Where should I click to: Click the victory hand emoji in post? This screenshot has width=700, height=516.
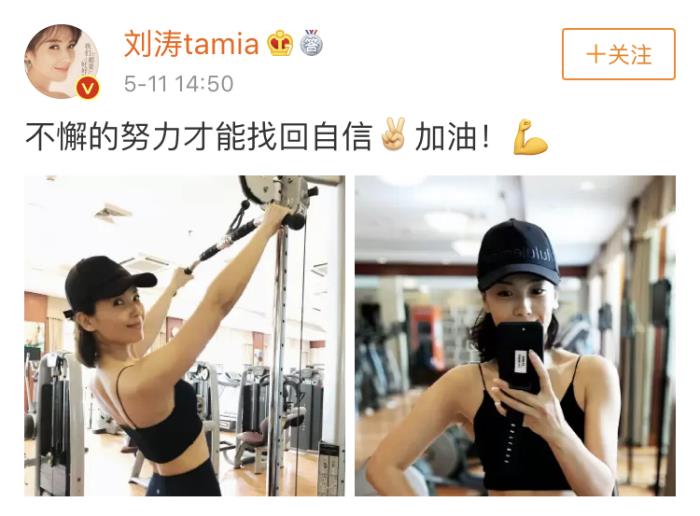[x=393, y=133]
